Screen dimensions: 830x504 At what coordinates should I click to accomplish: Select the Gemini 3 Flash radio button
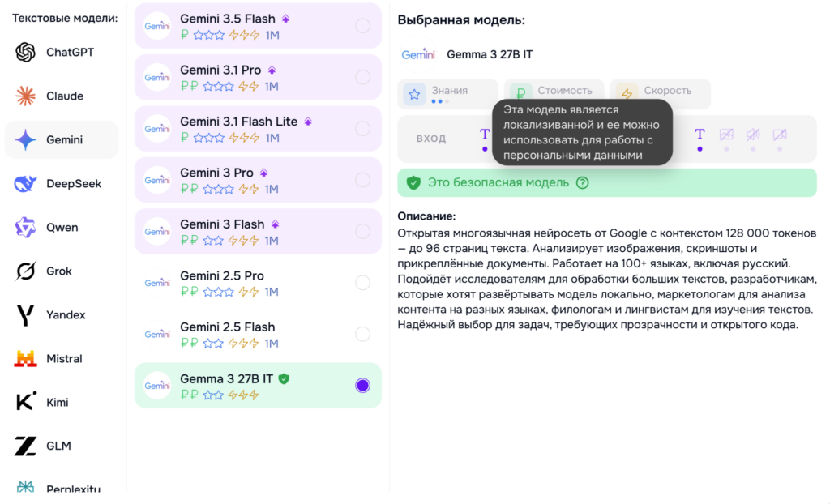(362, 232)
